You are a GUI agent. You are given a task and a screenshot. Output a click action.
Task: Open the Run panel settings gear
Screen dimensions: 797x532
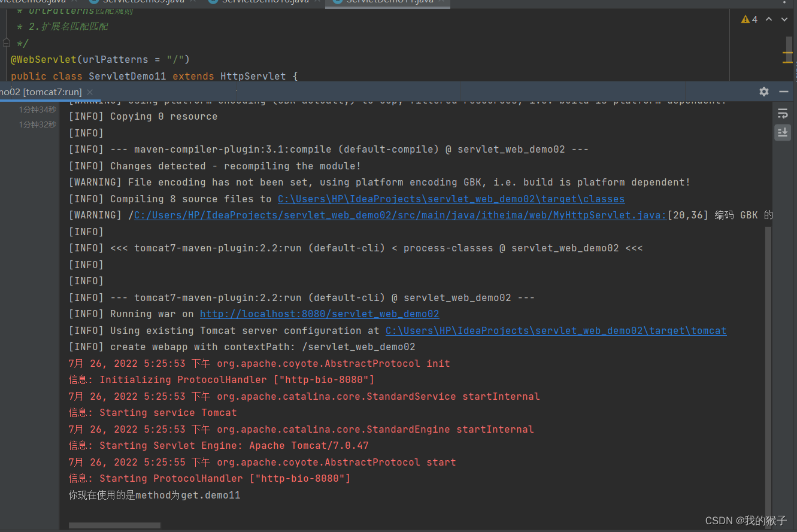[x=763, y=92]
